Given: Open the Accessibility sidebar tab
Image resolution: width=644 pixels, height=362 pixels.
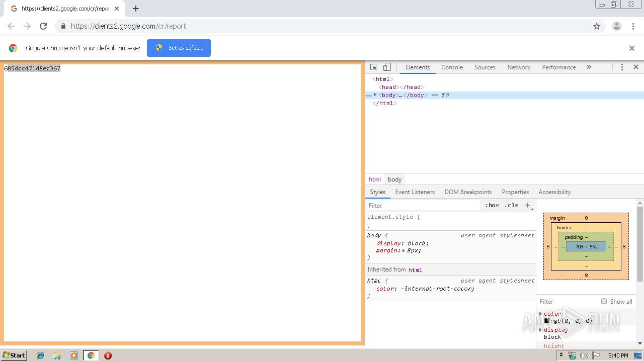Looking at the screenshot, I should tap(554, 192).
